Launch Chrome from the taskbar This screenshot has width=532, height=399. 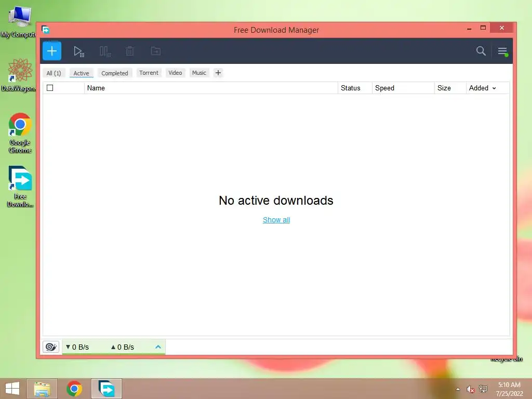click(74, 389)
